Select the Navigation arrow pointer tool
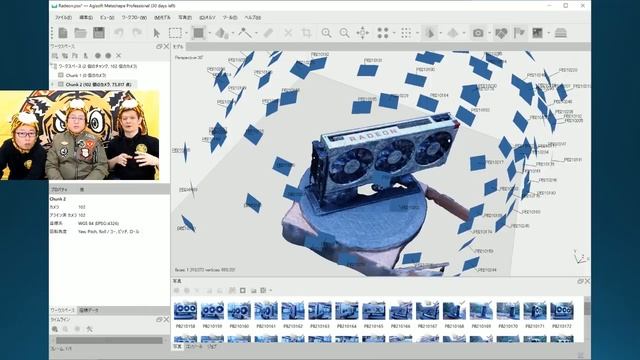The image size is (640, 360). pos(156,33)
